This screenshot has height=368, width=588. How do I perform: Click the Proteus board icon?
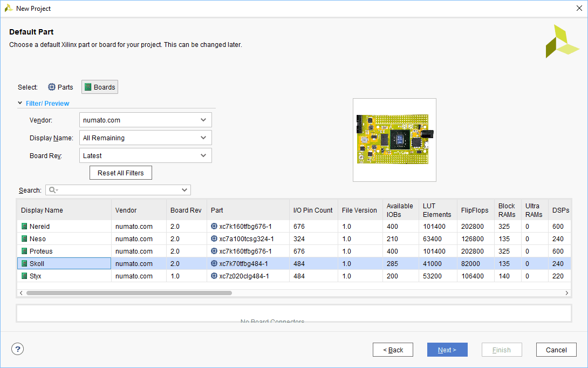(x=24, y=251)
